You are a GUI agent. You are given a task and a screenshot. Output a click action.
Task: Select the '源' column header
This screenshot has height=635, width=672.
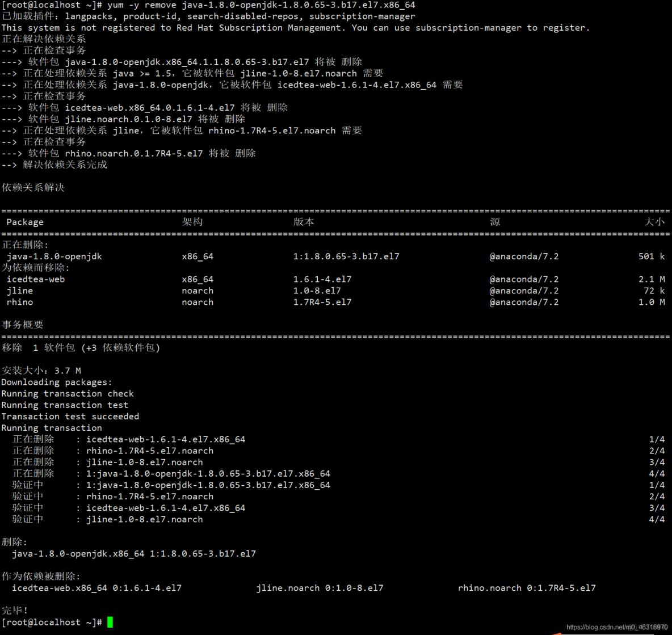495,222
